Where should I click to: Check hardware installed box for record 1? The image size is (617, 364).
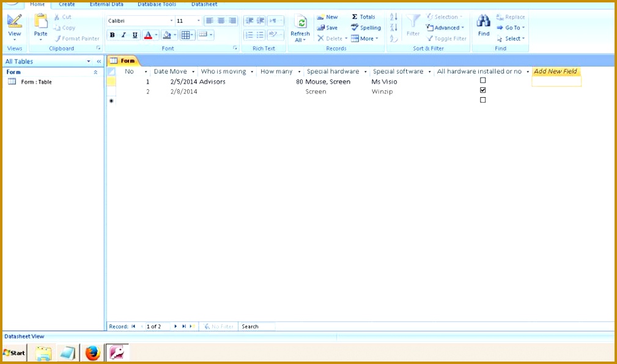483,80
